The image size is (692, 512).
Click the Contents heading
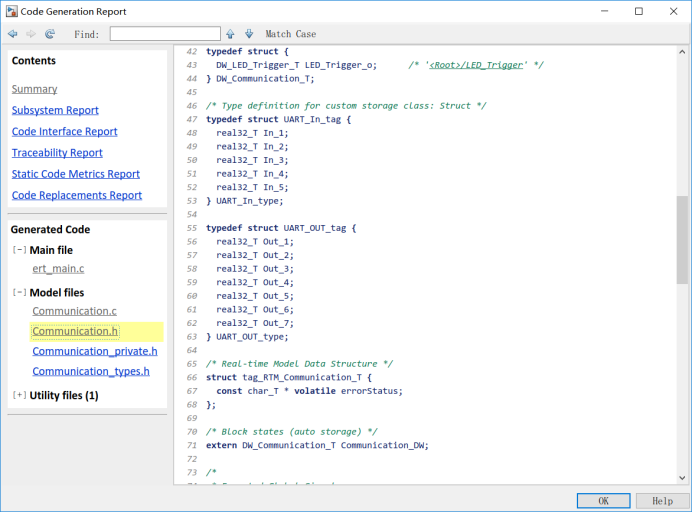[x=34, y=60]
